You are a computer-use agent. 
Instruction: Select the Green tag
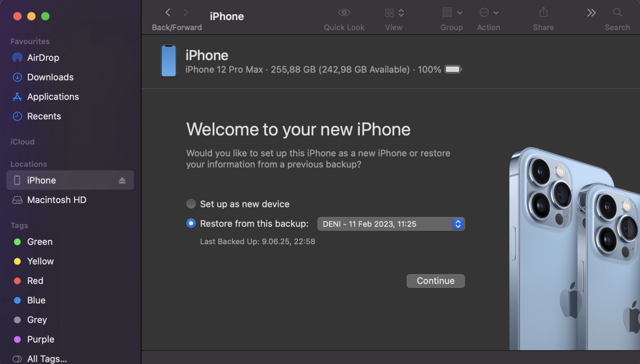70,242
